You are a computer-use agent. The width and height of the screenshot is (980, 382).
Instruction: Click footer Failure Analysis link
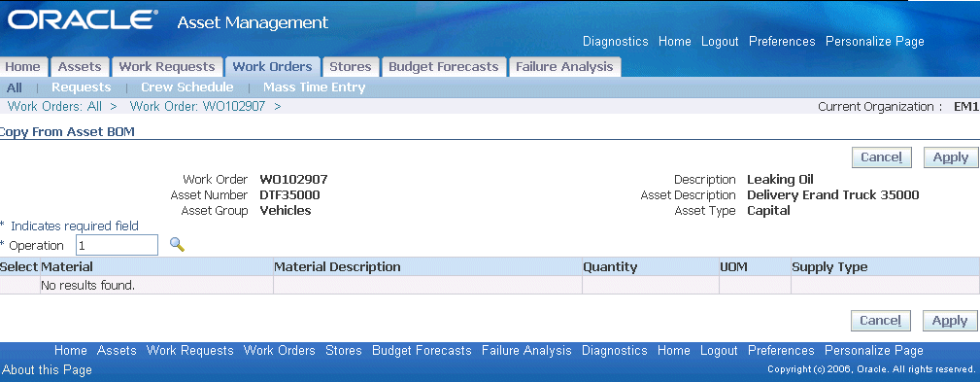(526, 351)
